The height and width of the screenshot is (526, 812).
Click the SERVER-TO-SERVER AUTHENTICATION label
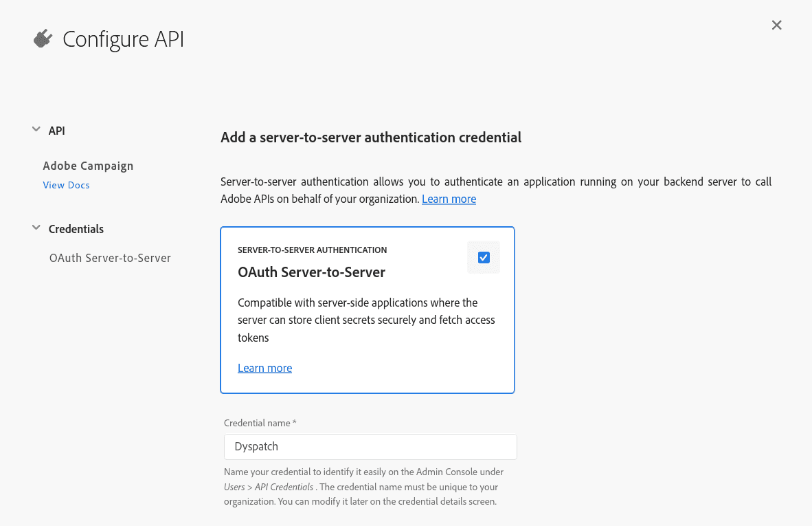(x=312, y=250)
